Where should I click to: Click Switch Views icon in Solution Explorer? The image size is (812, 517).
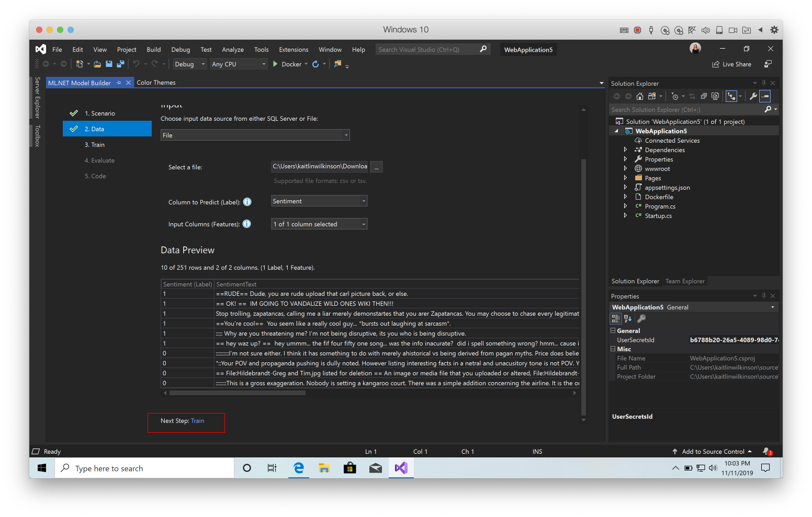pyautogui.click(x=652, y=96)
